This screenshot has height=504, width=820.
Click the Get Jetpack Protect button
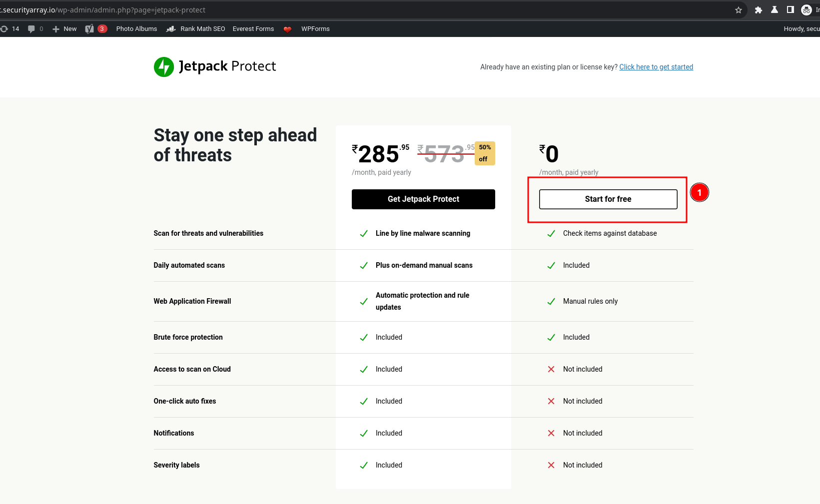(x=423, y=199)
